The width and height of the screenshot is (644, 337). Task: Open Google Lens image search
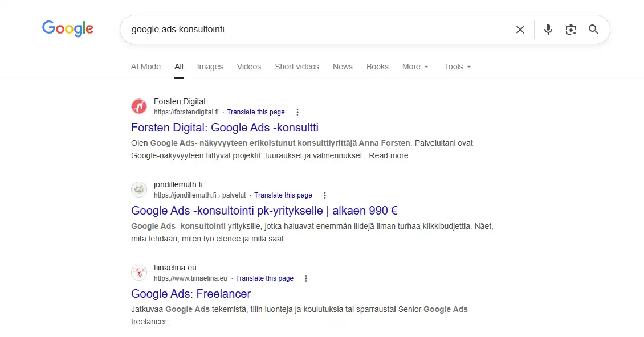570,29
